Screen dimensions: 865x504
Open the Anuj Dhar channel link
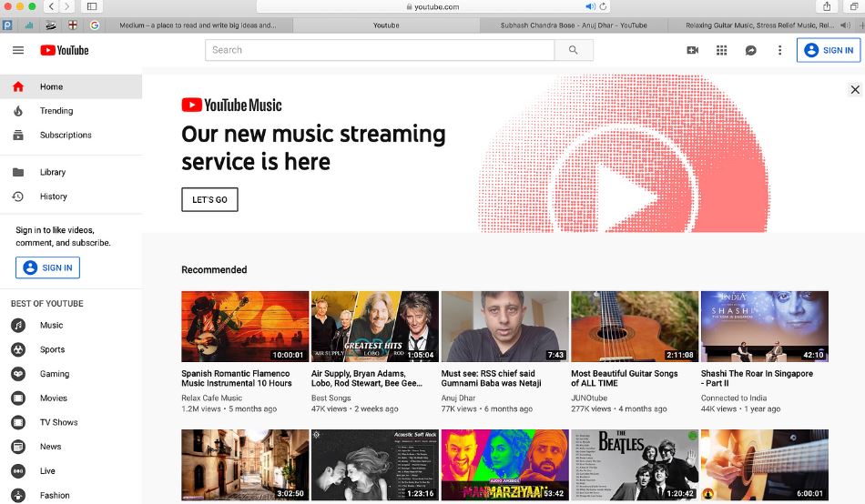pyautogui.click(x=458, y=398)
